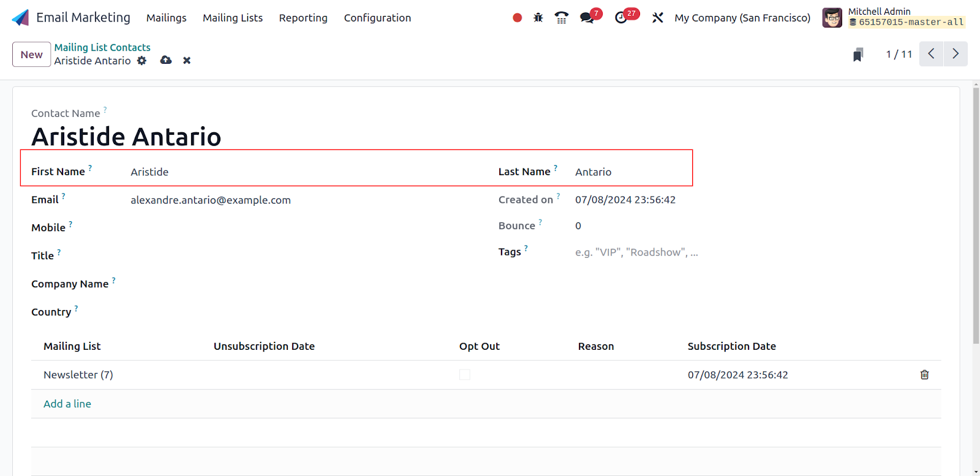Click the Email Marketing app logo icon

coord(20,18)
